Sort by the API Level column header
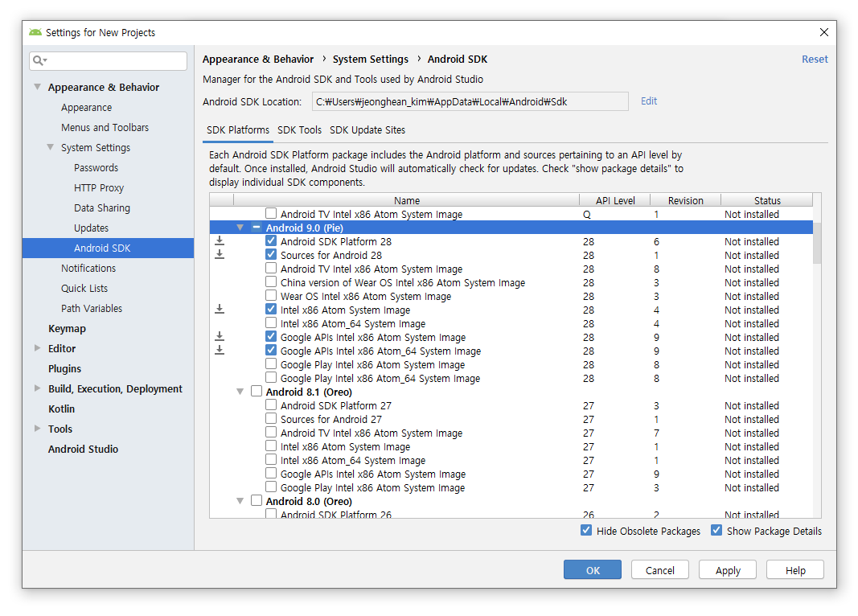 [615, 200]
